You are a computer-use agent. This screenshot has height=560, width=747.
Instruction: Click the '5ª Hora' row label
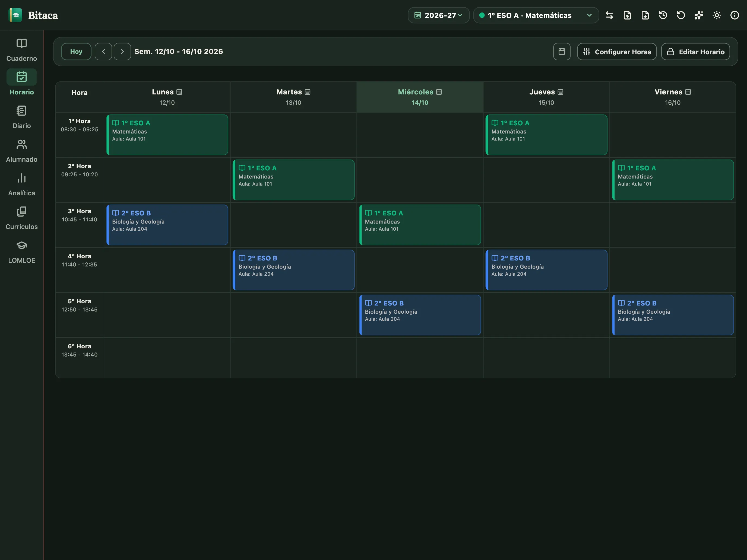(x=79, y=301)
